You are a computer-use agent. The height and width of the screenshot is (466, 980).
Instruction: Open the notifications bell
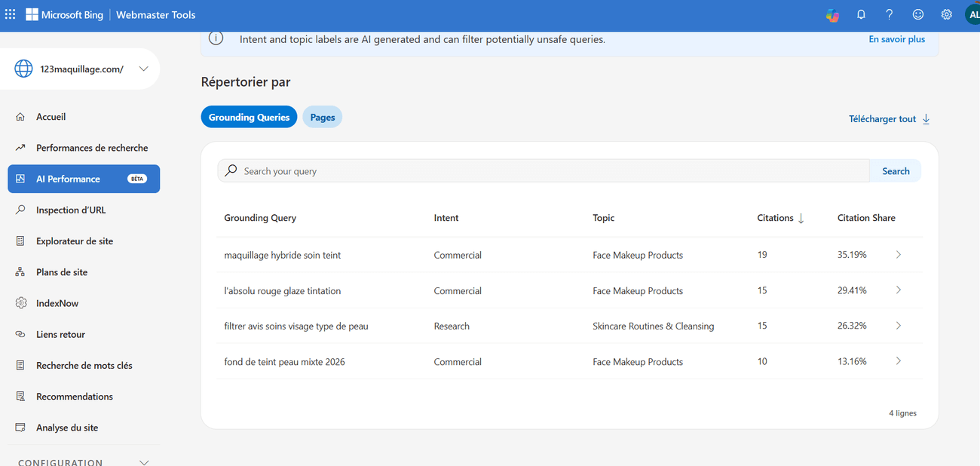(x=861, y=14)
